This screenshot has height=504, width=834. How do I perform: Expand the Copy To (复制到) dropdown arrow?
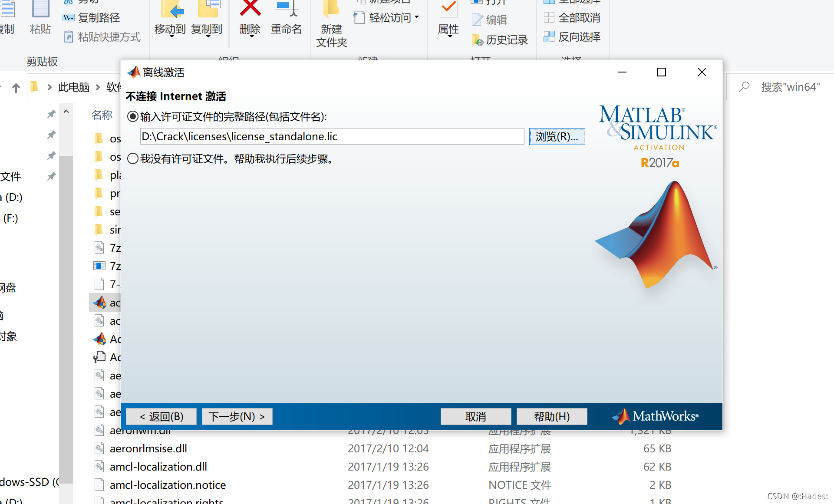pos(208,37)
